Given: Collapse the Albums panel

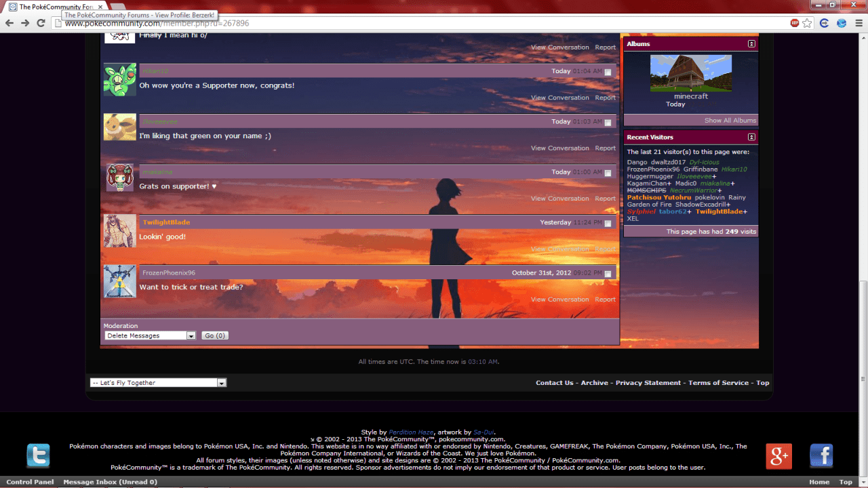Looking at the screenshot, I should tap(751, 44).
